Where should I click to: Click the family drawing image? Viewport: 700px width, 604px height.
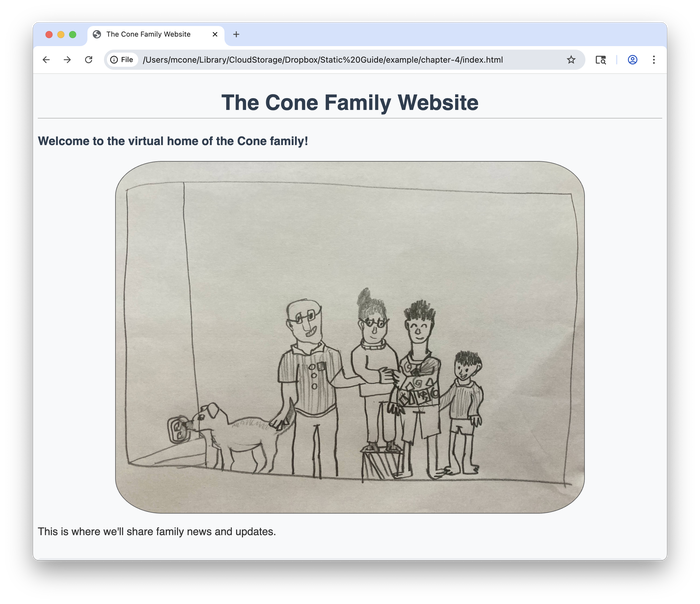pyautogui.click(x=350, y=337)
